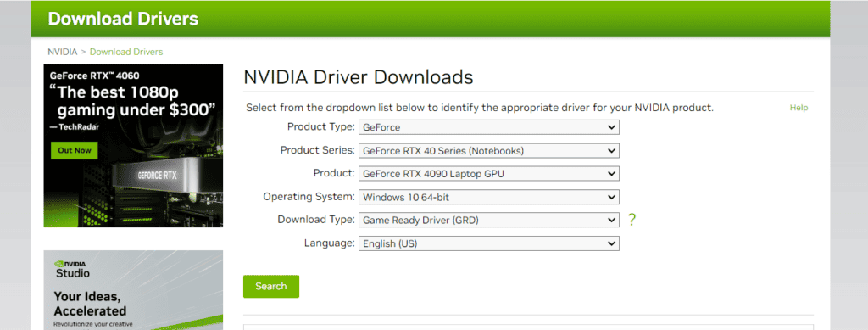Click the Language label
Viewport: 868px width, 330px height.
click(x=330, y=243)
